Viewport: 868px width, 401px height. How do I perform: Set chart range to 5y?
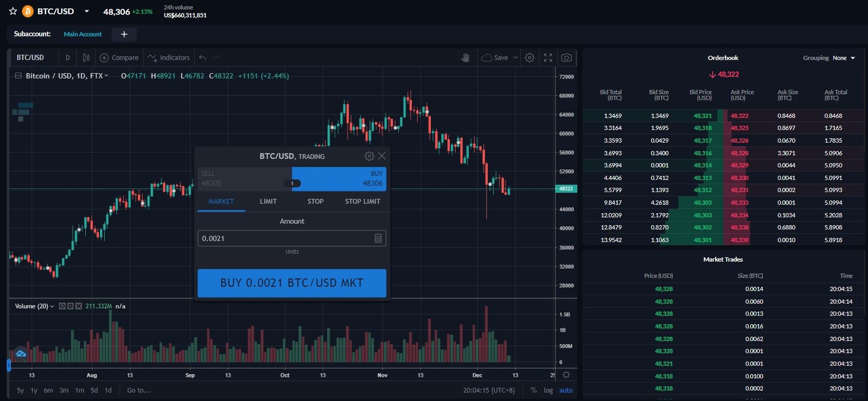click(20, 390)
